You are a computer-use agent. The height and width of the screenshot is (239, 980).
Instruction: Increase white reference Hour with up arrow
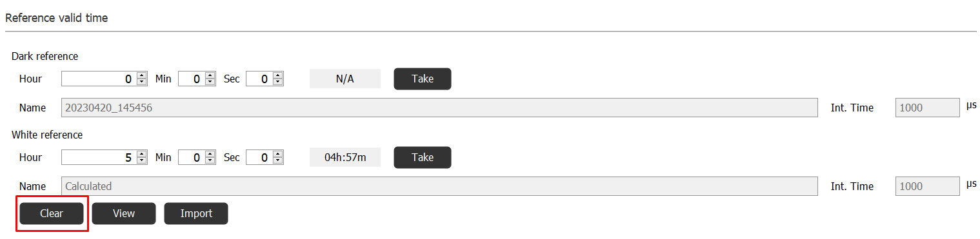[x=142, y=154]
